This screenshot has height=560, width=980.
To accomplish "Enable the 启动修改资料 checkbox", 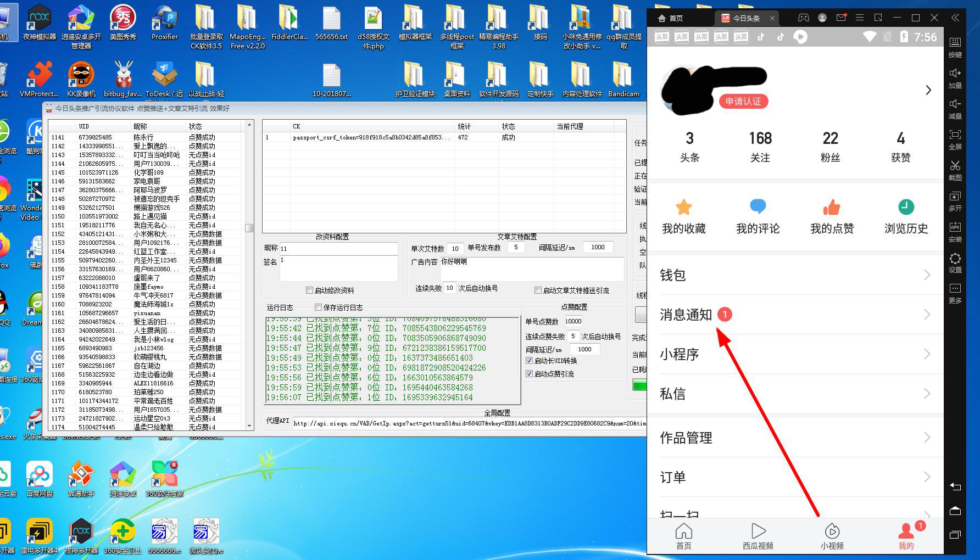I will tap(309, 290).
